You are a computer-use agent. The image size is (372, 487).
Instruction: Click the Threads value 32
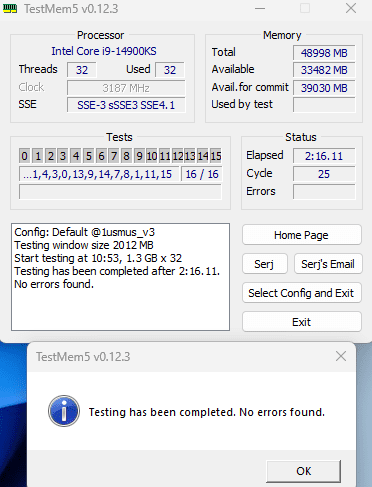point(82,70)
